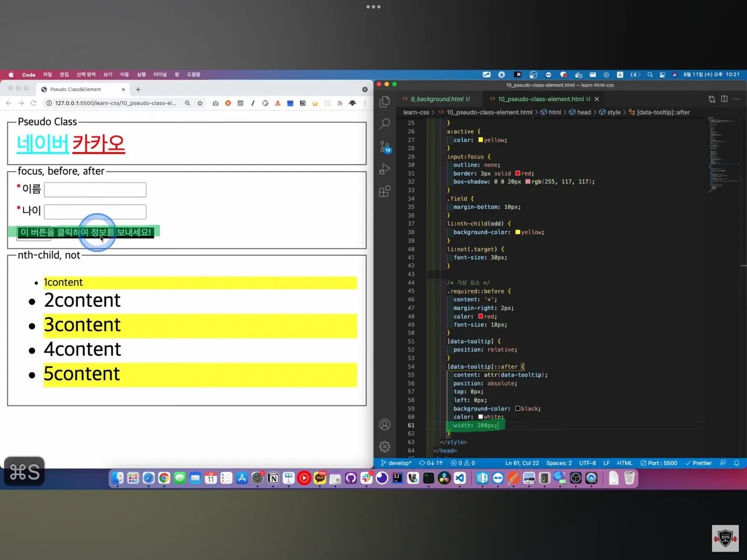Open the Code application menu
This screenshot has height=560, width=747.
[x=29, y=75]
